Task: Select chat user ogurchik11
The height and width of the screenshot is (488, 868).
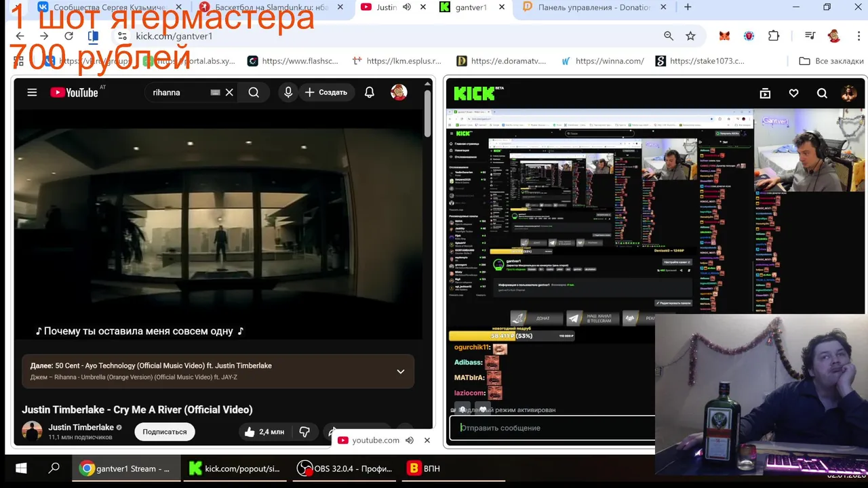Action: pos(472,348)
